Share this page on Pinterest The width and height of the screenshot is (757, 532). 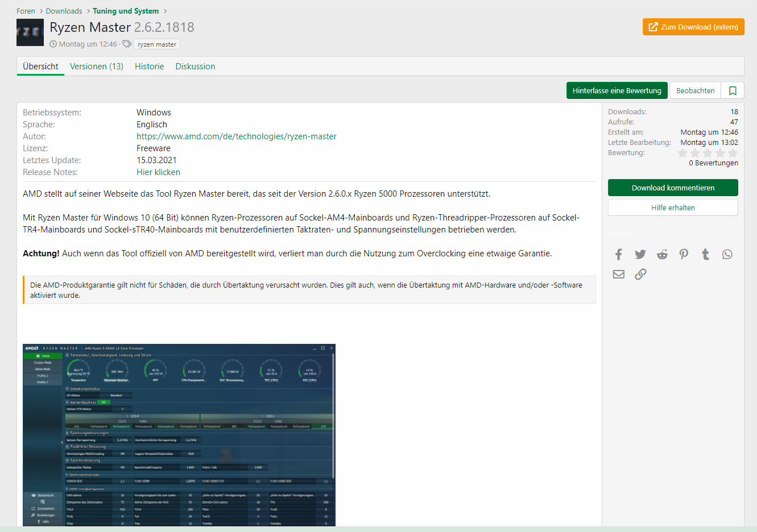684,255
